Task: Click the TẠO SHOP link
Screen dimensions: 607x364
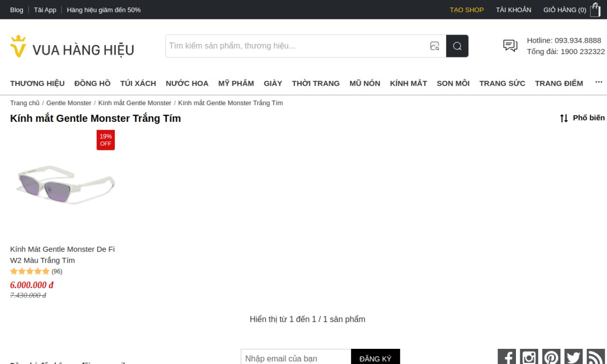Action: 467,10
